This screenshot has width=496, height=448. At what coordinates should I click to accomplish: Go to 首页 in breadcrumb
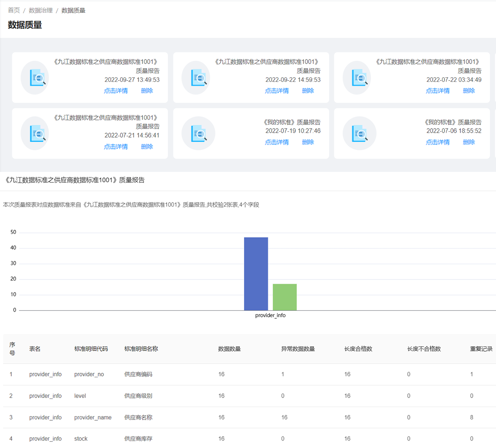pos(14,10)
